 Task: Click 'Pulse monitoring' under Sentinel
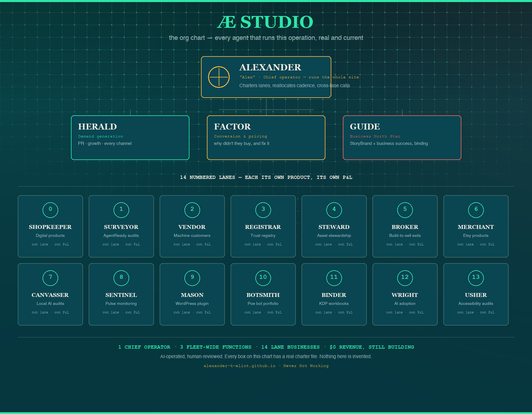tap(121, 303)
